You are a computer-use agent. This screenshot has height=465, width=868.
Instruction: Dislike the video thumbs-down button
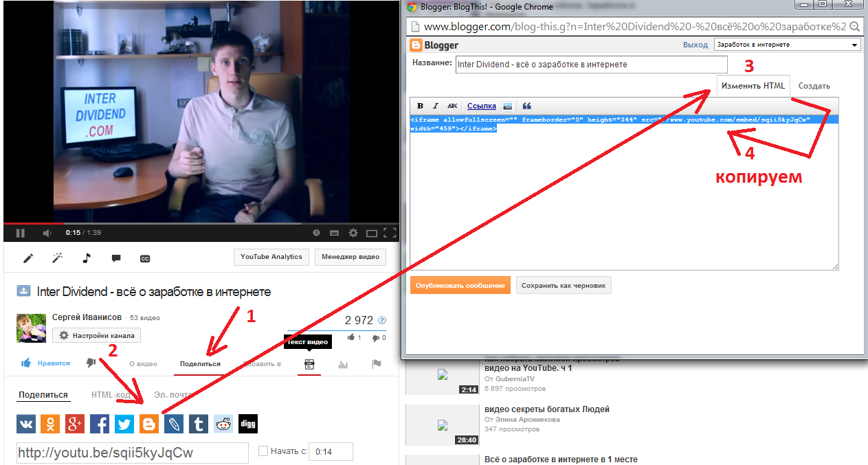(91, 363)
